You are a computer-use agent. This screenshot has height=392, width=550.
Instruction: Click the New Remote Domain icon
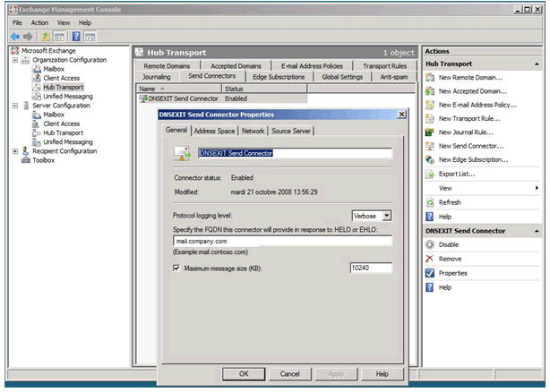(x=430, y=78)
